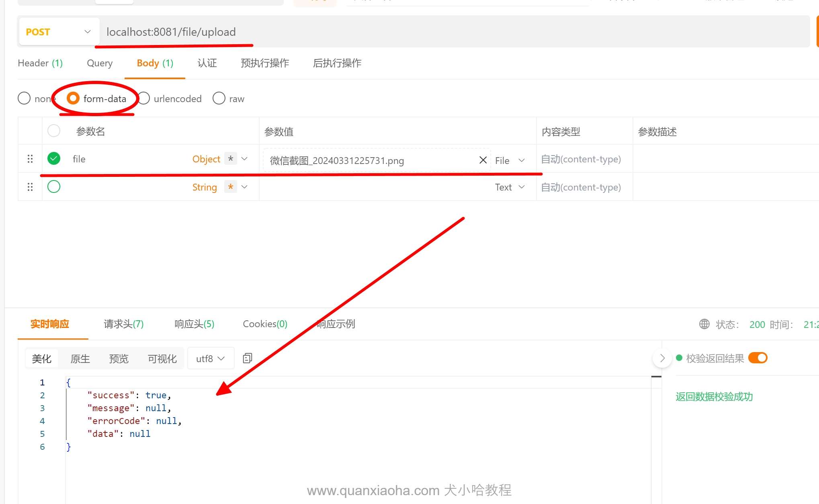Select the raw body radio button
Screen dimensions: 819x504
pyautogui.click(x=219, y=98)
